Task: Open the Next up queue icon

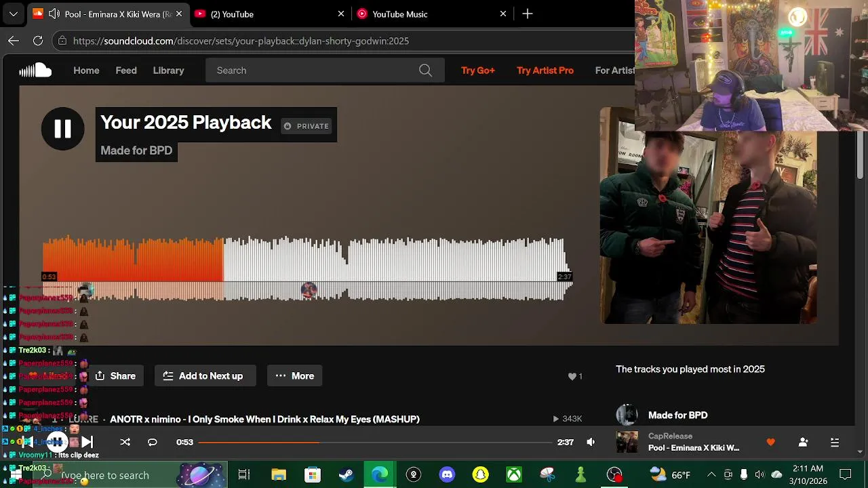Action: click(x=835, y=442)
